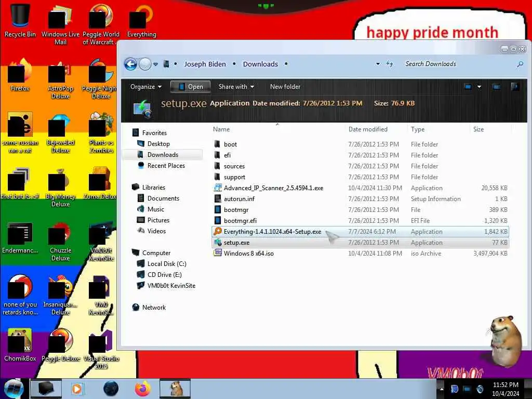Screen dimensions: 532x399
Task: Open Videos library
Action: pyautogui.click(x=156, y=231)
